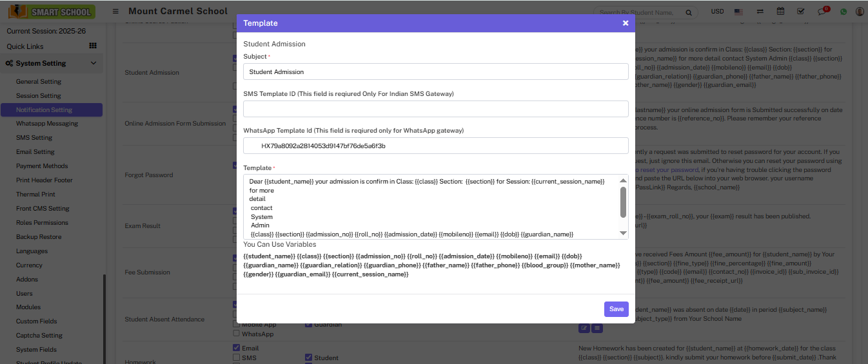Click Current Session 2025-26 label
This screenshot has width=868, height=364.
tap(46, 31)
